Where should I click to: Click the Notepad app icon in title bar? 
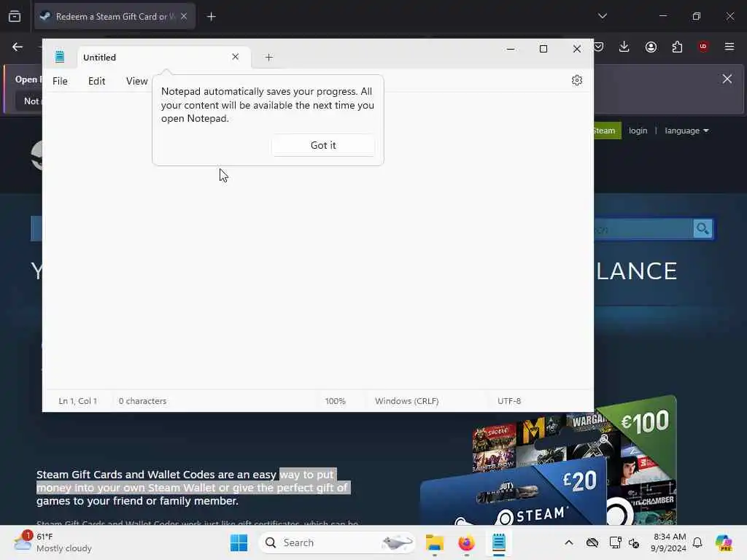(x=60, y=56)
